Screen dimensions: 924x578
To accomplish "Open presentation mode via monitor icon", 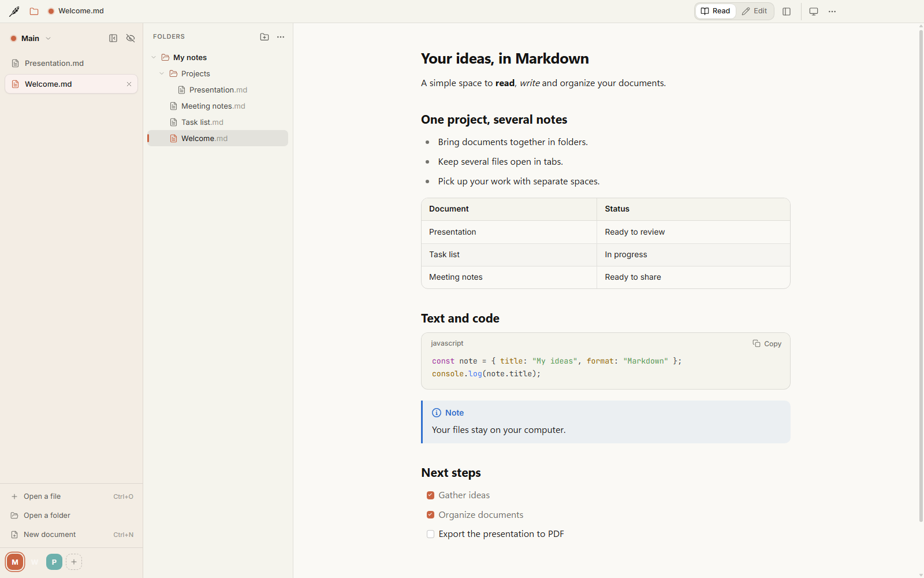I will 814,12.
